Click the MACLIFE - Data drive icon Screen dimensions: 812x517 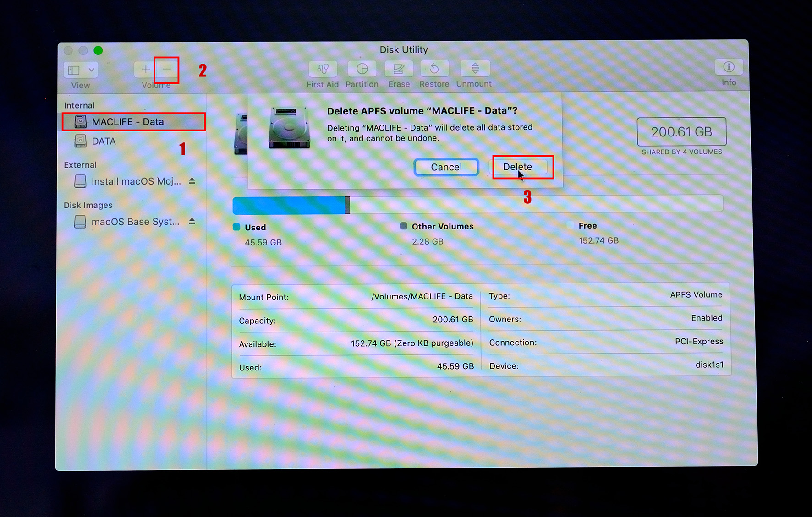click(80, 121)
